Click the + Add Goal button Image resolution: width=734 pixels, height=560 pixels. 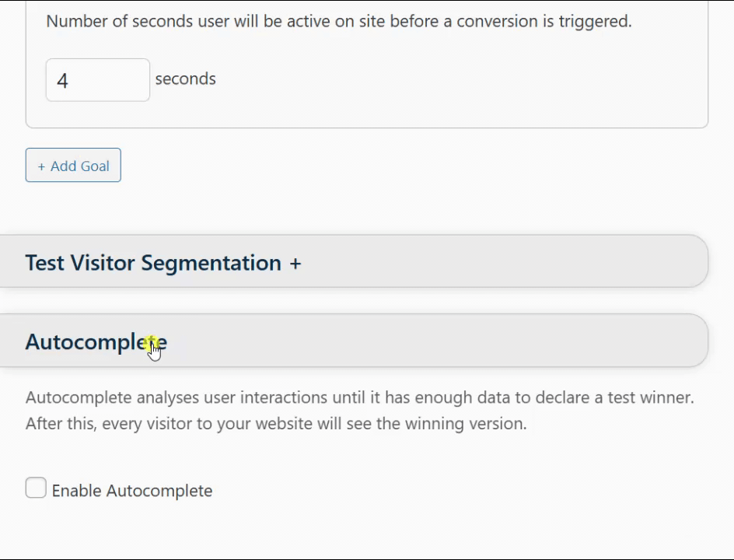[x=73, y=166]
